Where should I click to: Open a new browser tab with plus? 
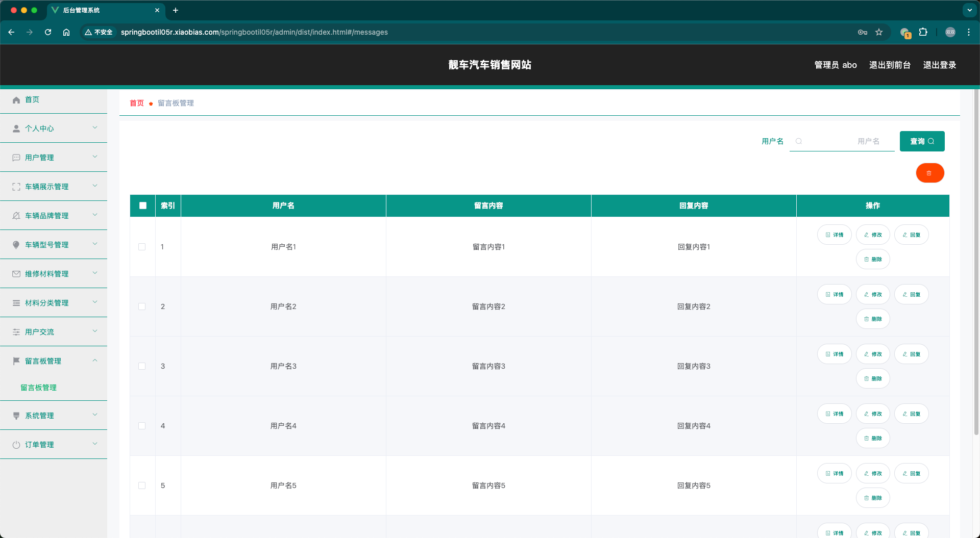click(x=176, y=10)
